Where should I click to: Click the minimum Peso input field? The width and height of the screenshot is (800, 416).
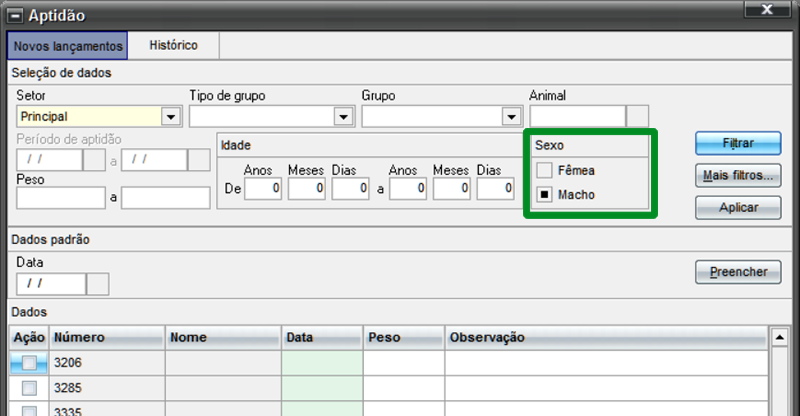pyautogui.click(x=61, y=198)
